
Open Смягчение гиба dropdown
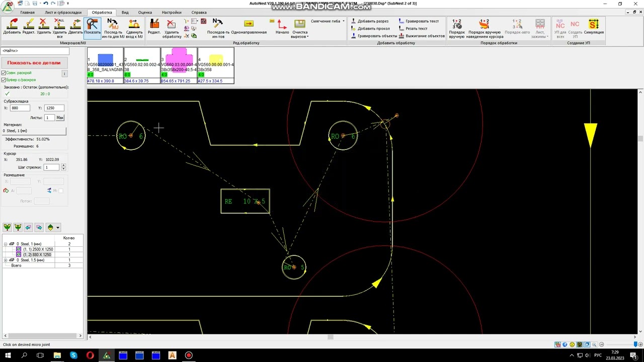[x=328, y=21]
